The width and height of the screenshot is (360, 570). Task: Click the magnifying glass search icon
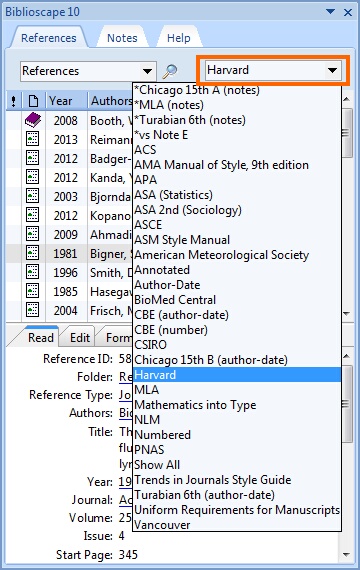tap(169, 71)
